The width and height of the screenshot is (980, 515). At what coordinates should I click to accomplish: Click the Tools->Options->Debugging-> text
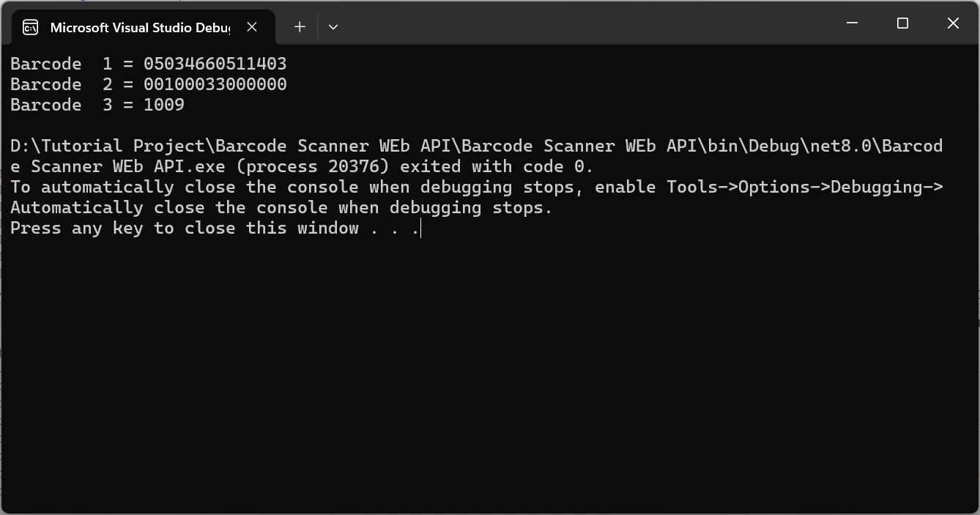click(x=804, y=187)
